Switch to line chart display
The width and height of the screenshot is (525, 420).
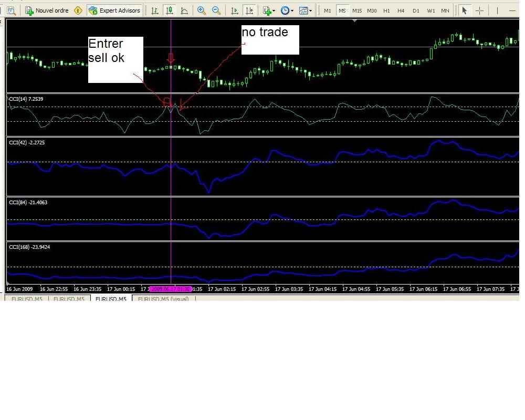pos(184,10)
